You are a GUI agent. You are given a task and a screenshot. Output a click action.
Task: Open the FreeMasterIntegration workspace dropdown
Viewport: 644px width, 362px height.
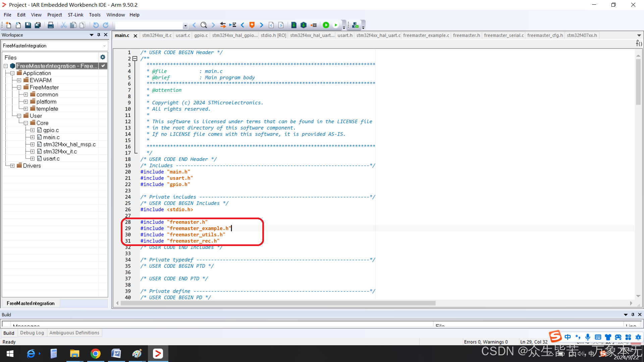coord(104,46)
